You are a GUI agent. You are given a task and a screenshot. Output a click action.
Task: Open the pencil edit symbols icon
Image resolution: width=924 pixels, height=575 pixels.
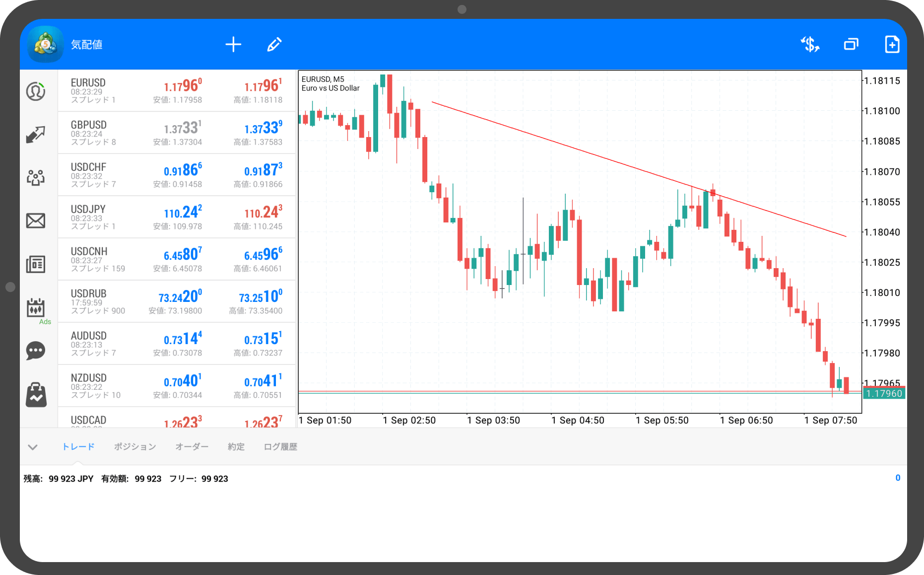pos(274,45)
